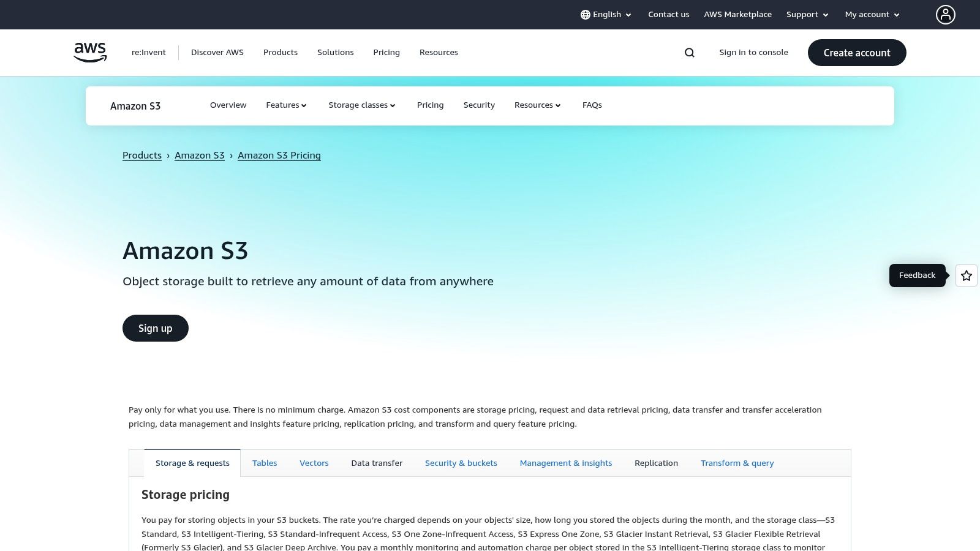980x551 pixels.
Task: Click the Create account button
Action: point(857,53)
